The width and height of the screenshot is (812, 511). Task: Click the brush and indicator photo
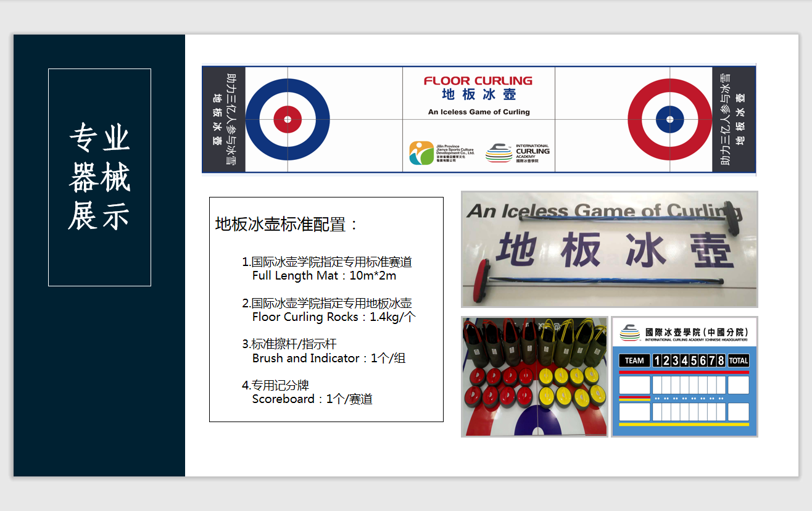(610, 249)
